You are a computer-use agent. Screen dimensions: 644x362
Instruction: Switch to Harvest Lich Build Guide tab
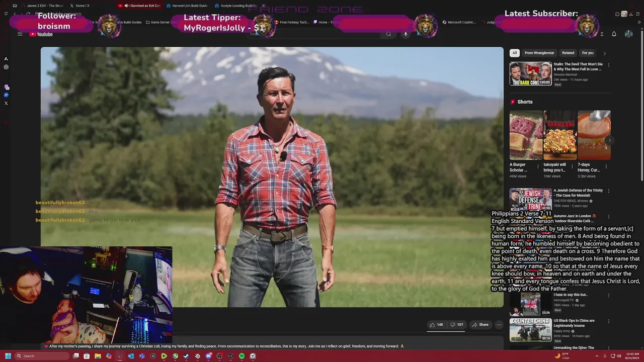[x=187, y=6]
